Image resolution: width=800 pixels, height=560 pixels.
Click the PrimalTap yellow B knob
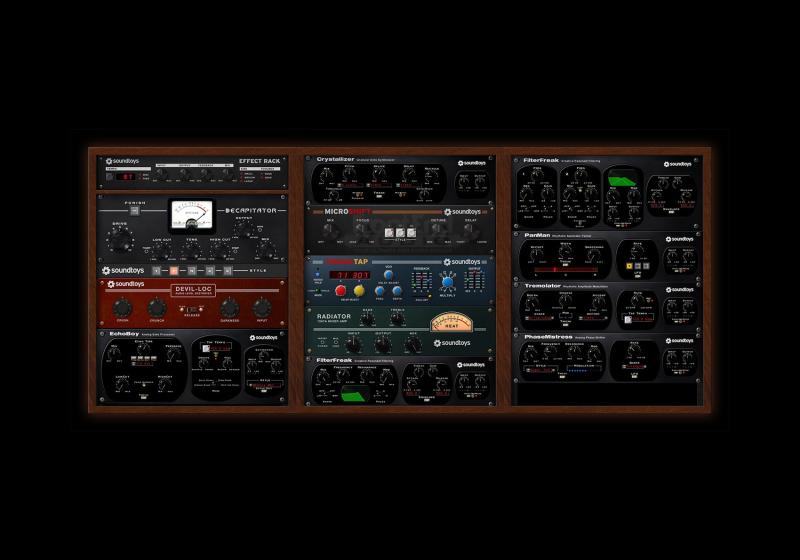point(359,291)
